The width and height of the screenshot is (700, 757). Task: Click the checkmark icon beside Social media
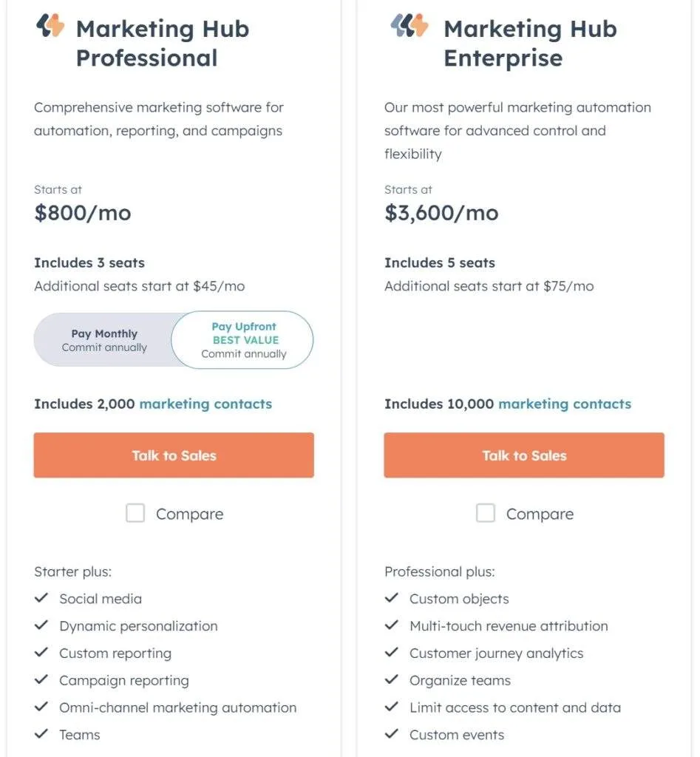(42, 598)
